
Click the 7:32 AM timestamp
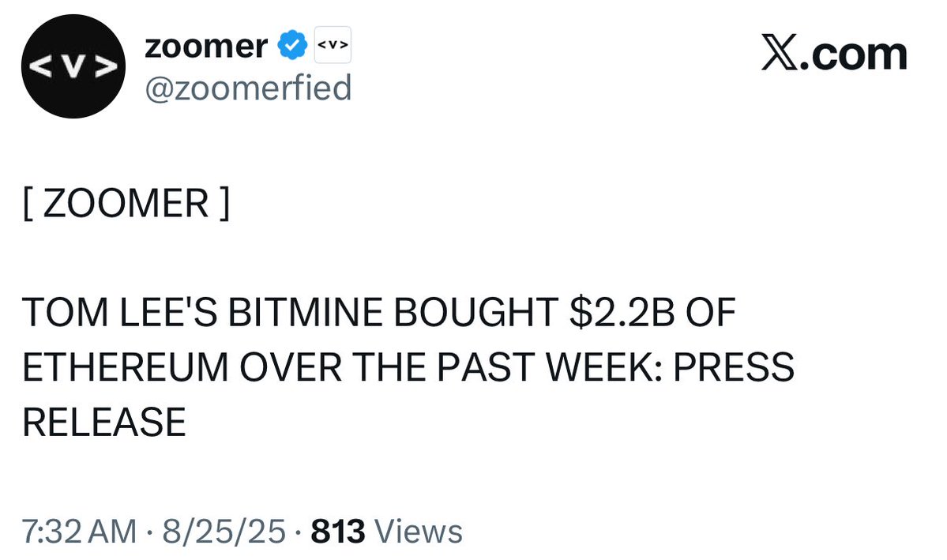[79, 532]
